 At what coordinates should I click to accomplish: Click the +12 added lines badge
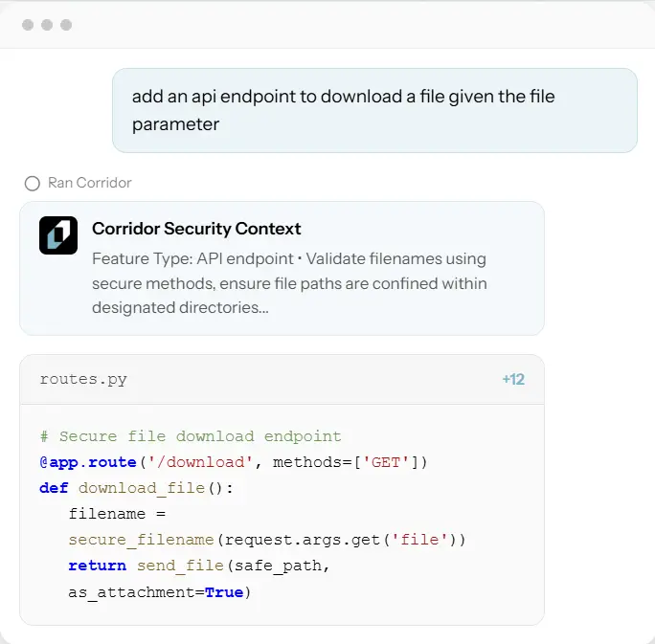(513, 379)
